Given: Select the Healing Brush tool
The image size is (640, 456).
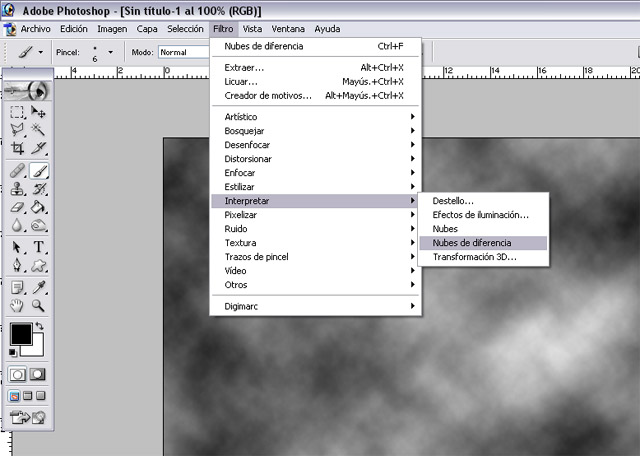Looking at the screenshot, I should (17, 171).
